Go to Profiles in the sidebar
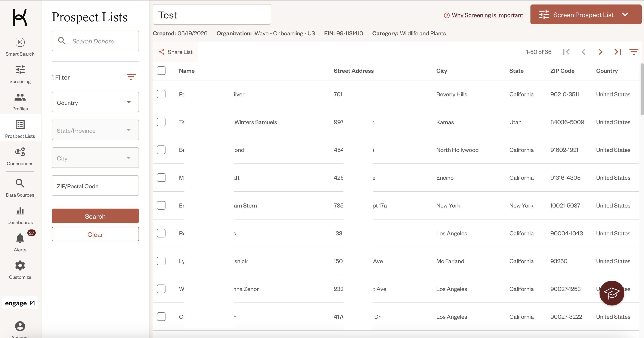Screen dimensions: 644x338 pyautogui.click(x=20, y=102)
